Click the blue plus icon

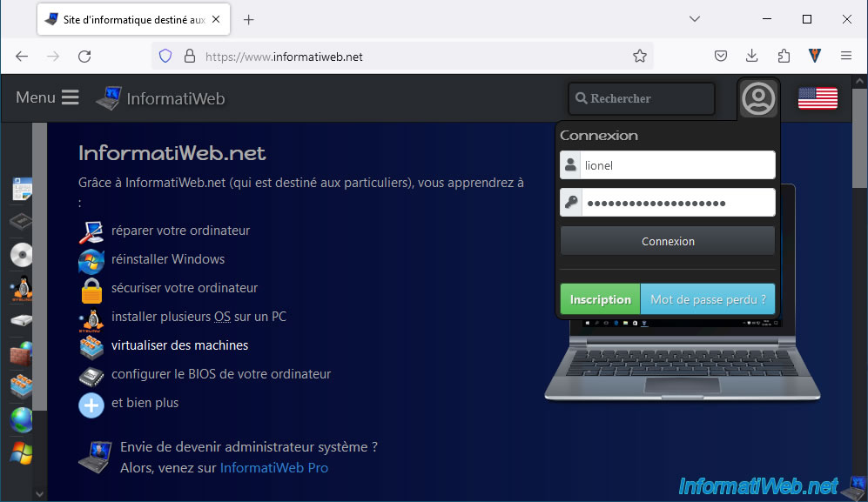click(x=91, y=405)
